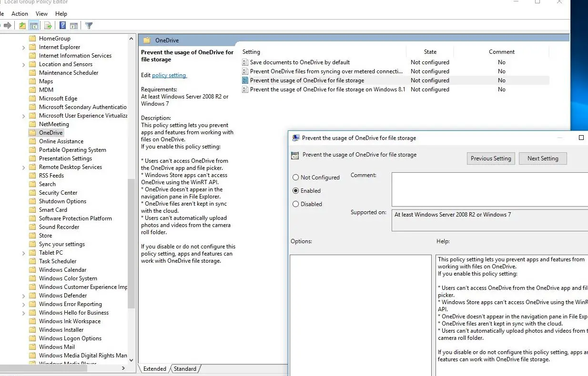
Task: Click the folder icon next to Smart Card
Action: tap(32, 210)
